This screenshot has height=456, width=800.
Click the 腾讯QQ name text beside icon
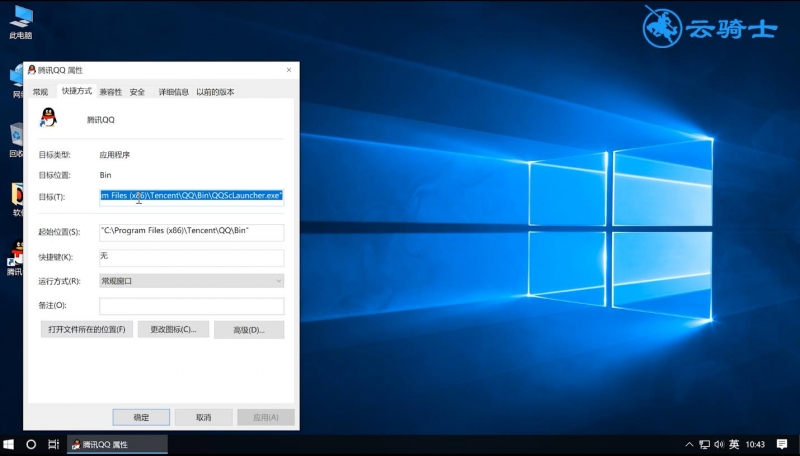point(101,120)
